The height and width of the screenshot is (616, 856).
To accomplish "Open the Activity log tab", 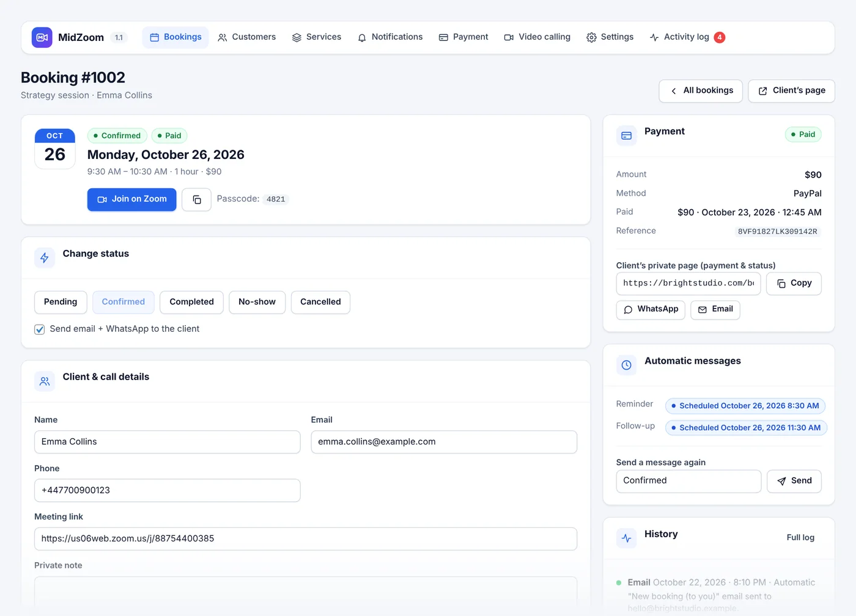I will pos(687,37).
